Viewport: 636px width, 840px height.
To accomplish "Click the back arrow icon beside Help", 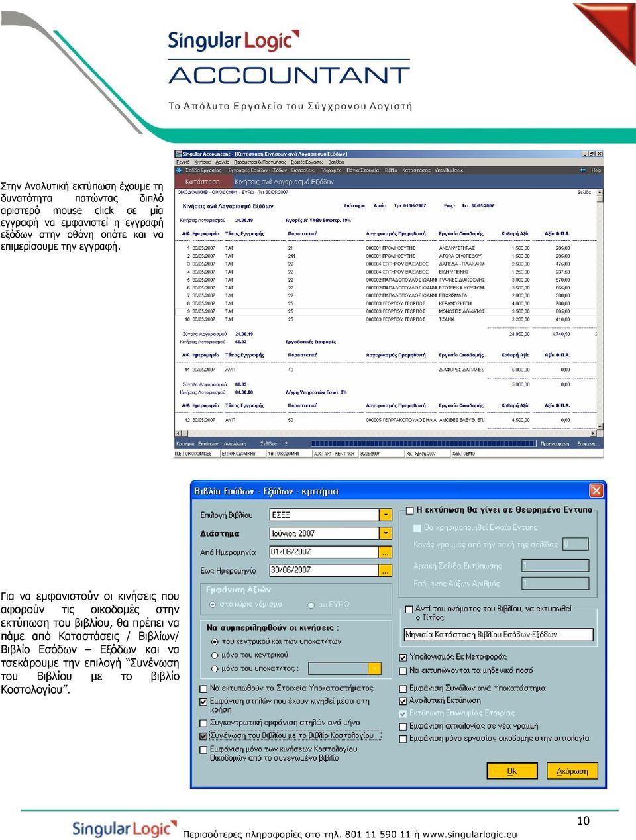I will [x=582, y=170].
